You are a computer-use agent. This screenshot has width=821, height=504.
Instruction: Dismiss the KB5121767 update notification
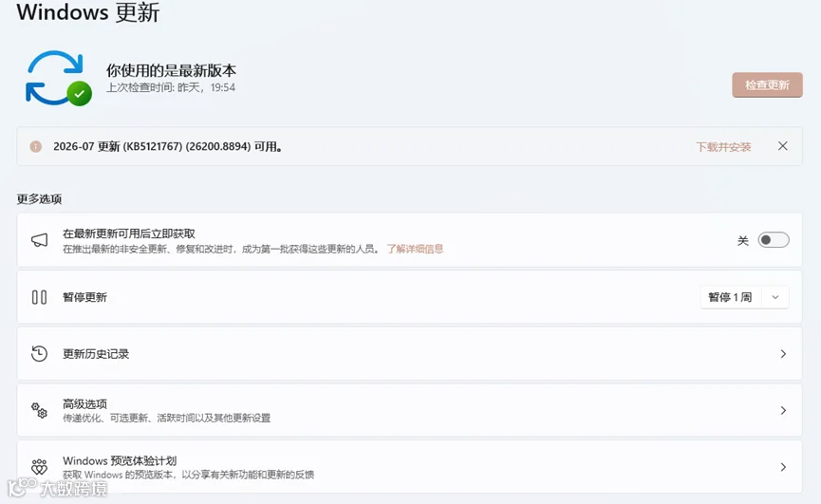[783, 146]
